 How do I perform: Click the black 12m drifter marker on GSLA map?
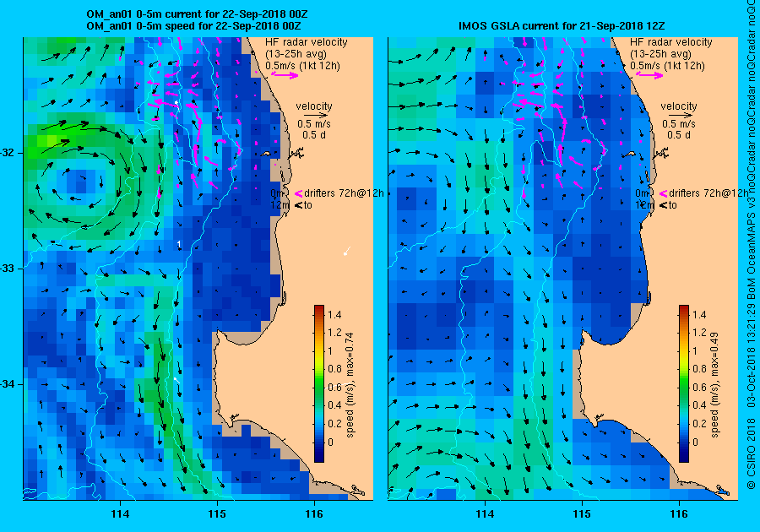tap(664, 205)
